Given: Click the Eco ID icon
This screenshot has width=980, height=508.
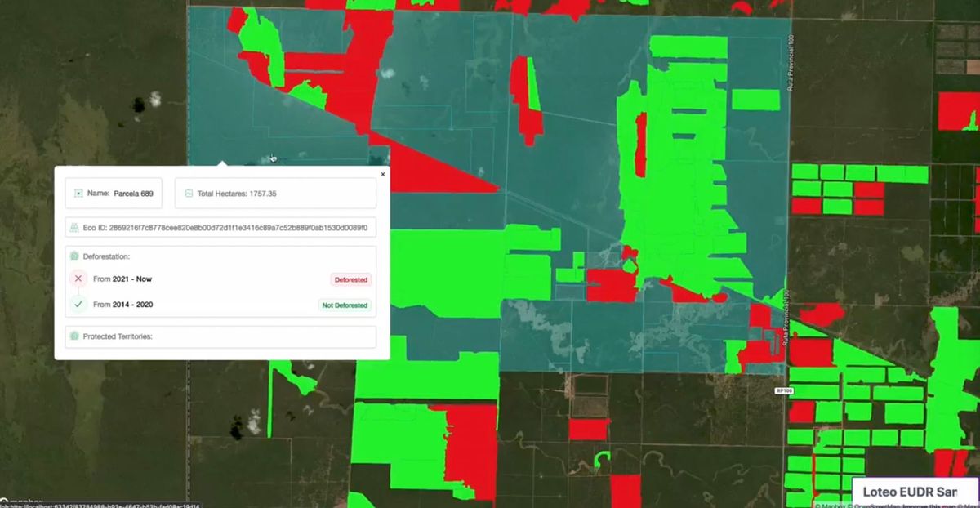Looking at the screenshot, I should click(75, 227).
